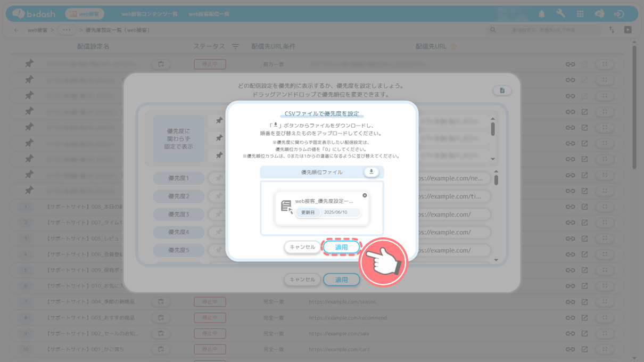Click the drag handle in example.com/season row
This screenshot has width=644, height=362.
click(x=605, y=302)
